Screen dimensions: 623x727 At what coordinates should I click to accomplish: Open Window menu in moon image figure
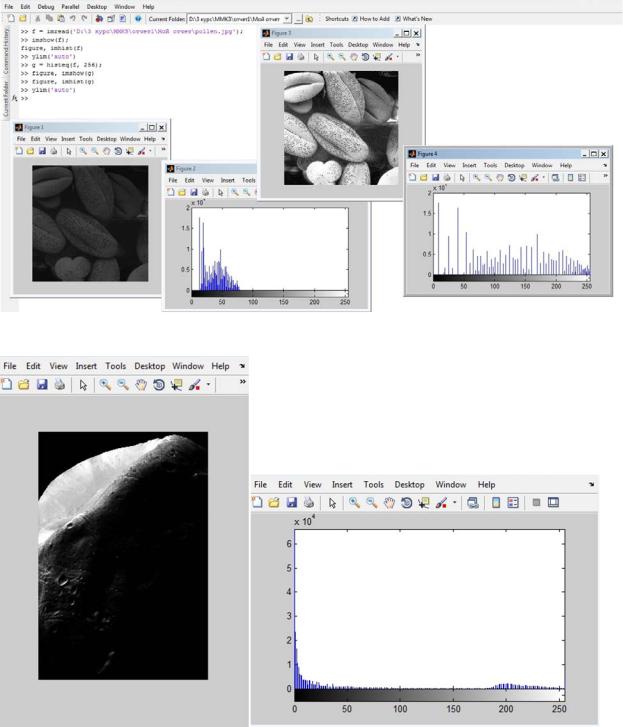point(188,366)
